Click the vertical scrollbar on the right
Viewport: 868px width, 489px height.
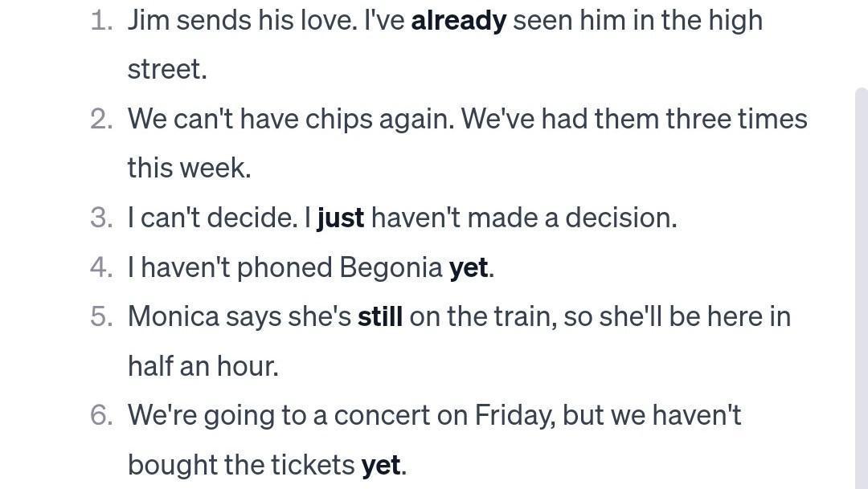click(x=862, y=281)
